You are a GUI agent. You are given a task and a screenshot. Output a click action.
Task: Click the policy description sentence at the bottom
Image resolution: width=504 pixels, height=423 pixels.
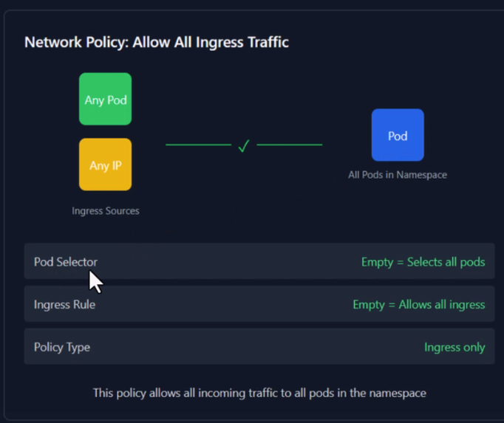point(259,393)
